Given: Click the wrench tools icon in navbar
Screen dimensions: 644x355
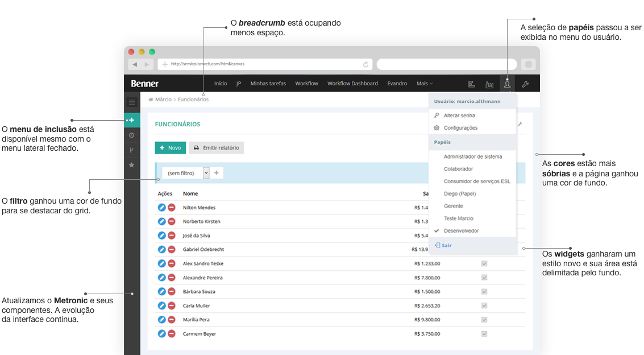Looking at the screenshot, I should pyautogui.click(x=525, y=84).
